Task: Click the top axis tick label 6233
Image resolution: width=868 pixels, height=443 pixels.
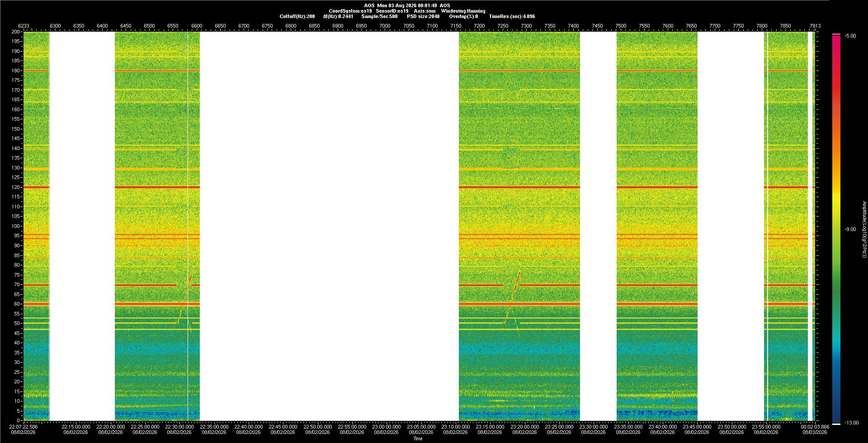Action: [x=24, y=26]
